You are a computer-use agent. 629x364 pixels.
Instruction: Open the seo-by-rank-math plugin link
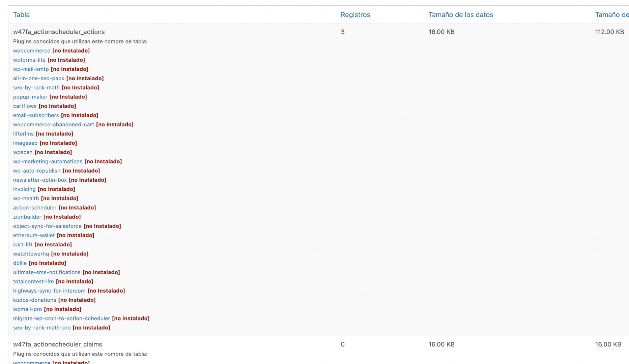(36, 87)
